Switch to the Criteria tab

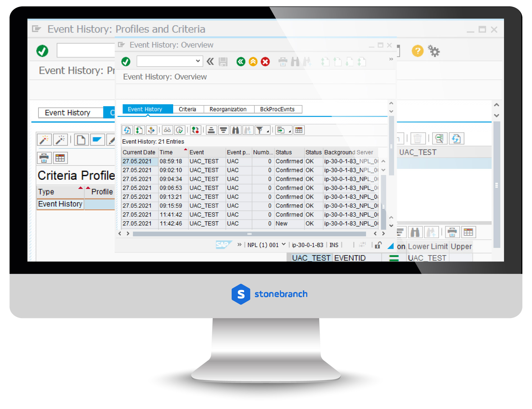click(x=188, y=109)
